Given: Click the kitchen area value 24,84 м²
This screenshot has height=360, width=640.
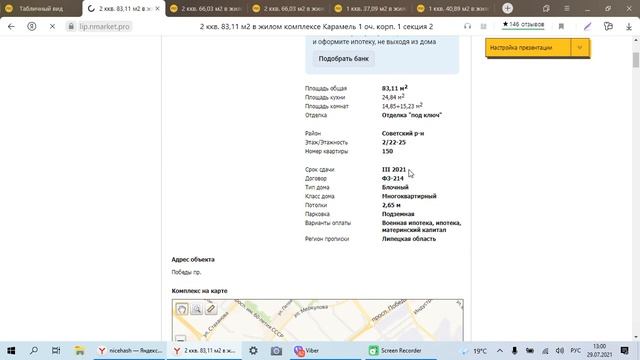Looking at the screenshot, I should (x=393, y=97).
